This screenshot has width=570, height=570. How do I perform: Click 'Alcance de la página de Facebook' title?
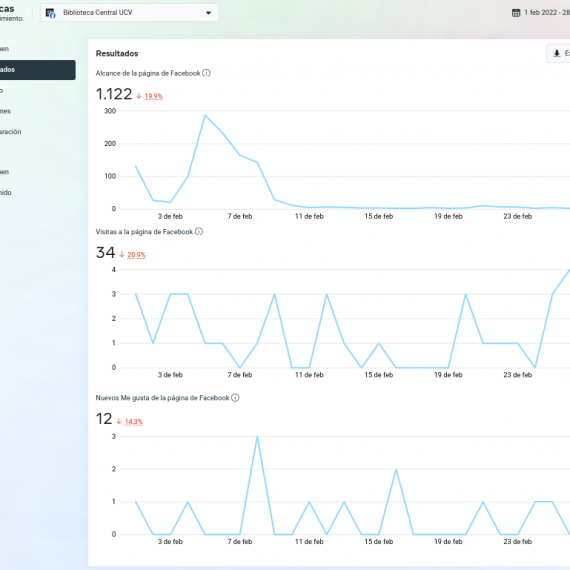click(x=148, y=73)
